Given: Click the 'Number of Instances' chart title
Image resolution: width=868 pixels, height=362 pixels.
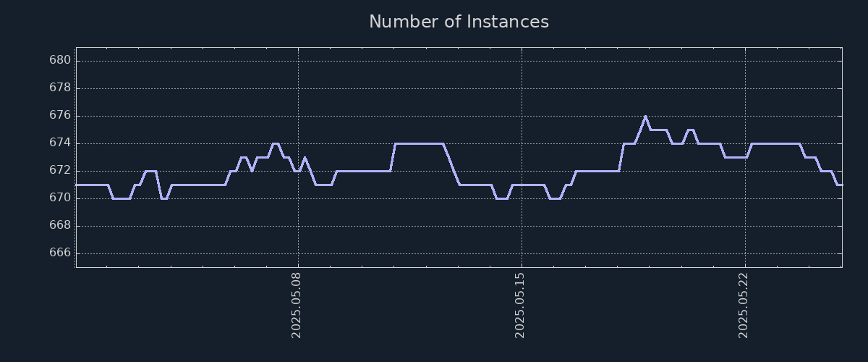Looking at the screenshot, I should click(459, 22).
